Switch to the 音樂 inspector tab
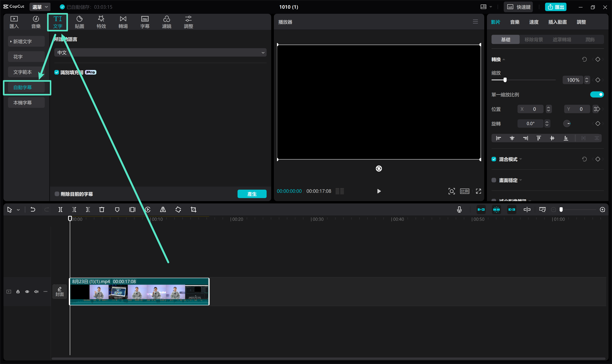Image resolution: width=612 pixels, height=364 pixels. [x=515, y=22]
